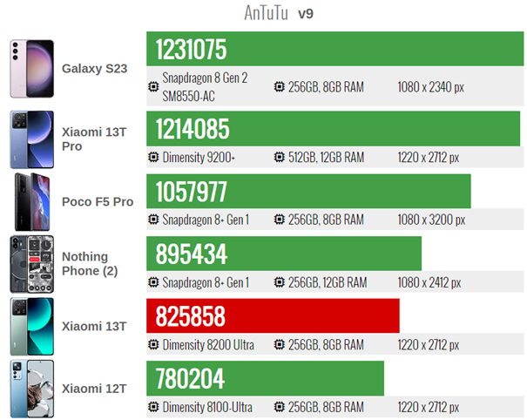Viewport: 527px width, 420px height.
Task: Follow the Xiaomi 13T name link
Action: [94, 326]
